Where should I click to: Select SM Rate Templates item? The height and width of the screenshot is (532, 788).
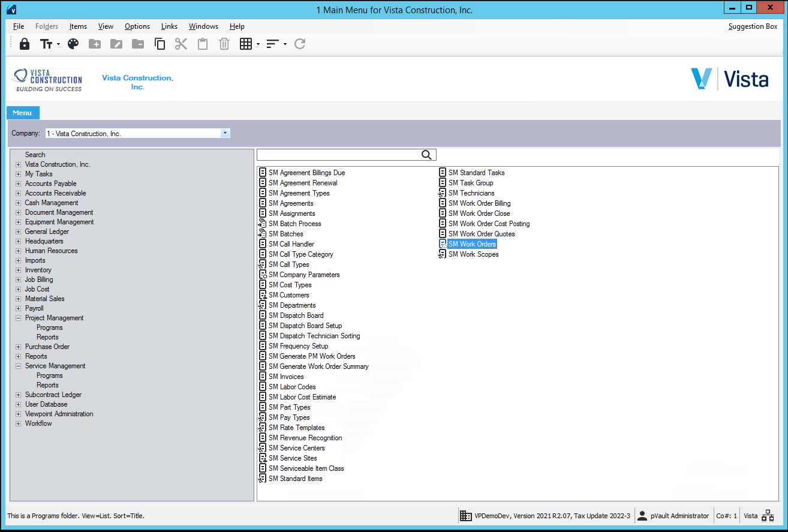[296, 428]
